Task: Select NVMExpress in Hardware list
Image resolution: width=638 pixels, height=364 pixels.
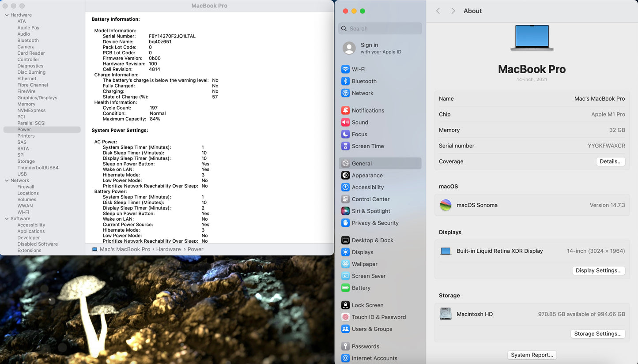Action: click(31, 110)
